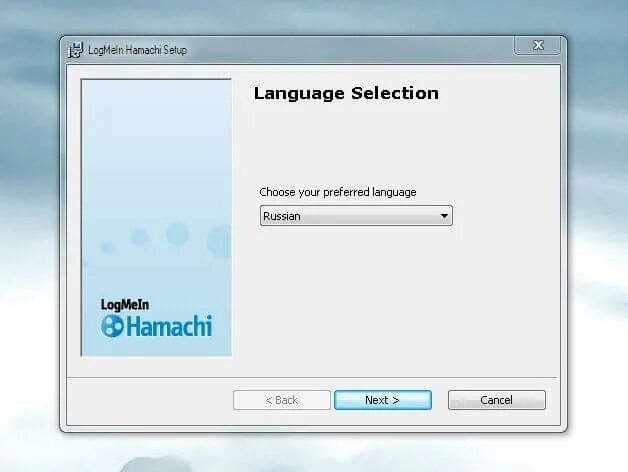Open the preferred language dropdown showing Russian
The image size is (628, 472).
coord(356,216)
